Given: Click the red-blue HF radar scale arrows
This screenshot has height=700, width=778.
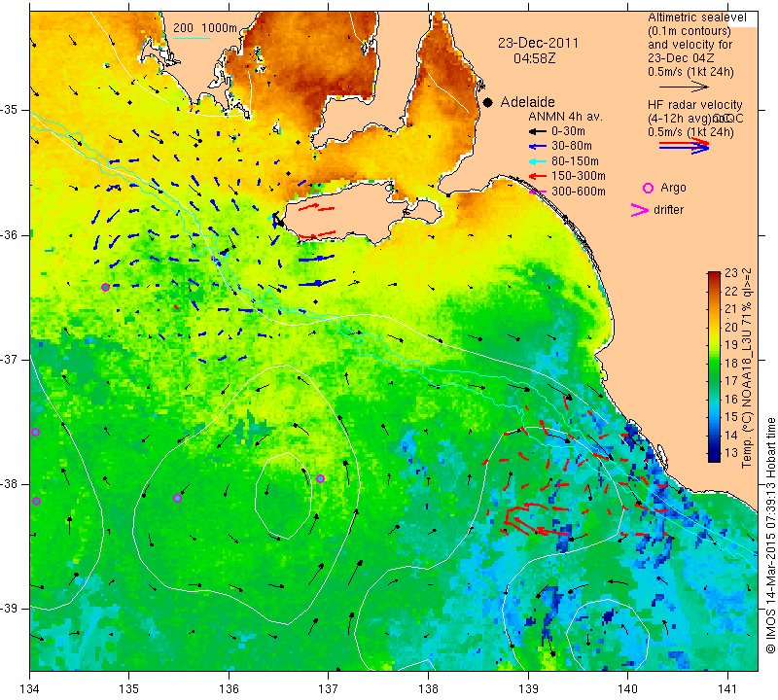Looking at the screenshot, I should [684, 146].
